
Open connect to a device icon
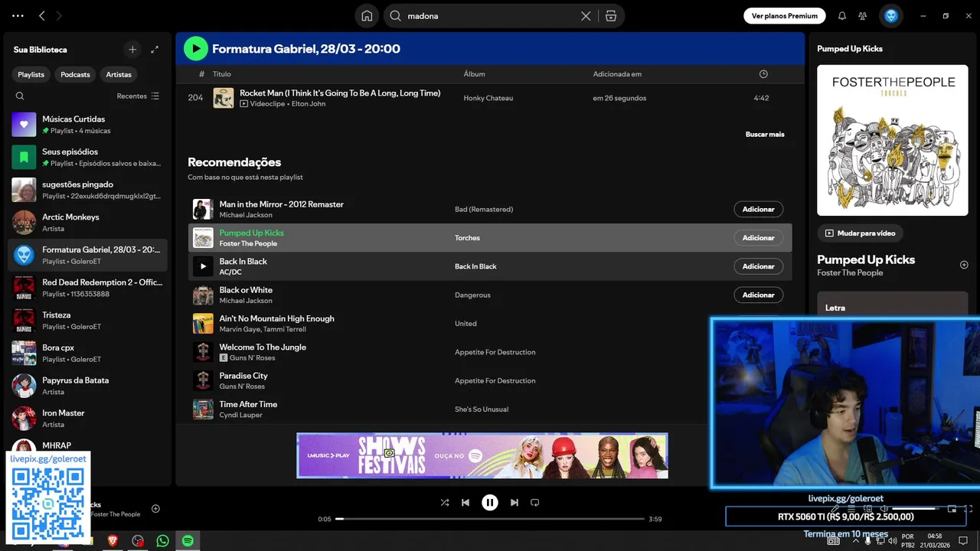pyautogui.click(x=867, y=509)
